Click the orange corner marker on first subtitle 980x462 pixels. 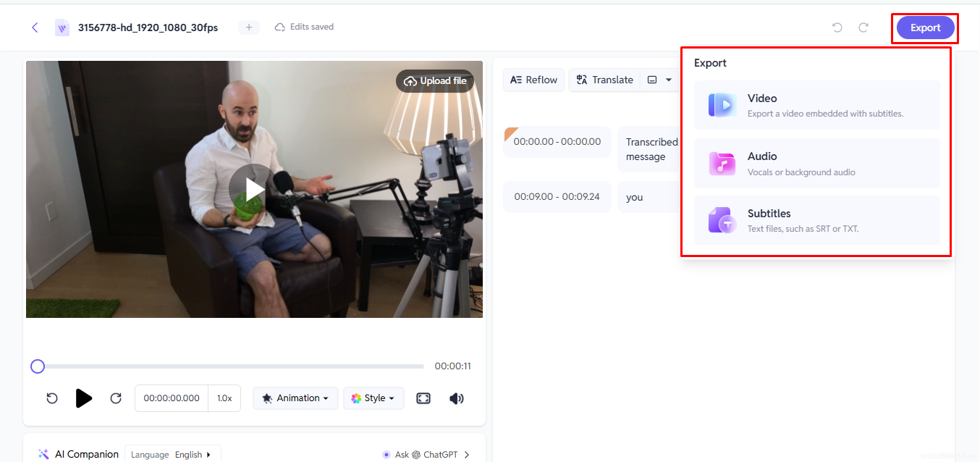pos(510,133)
